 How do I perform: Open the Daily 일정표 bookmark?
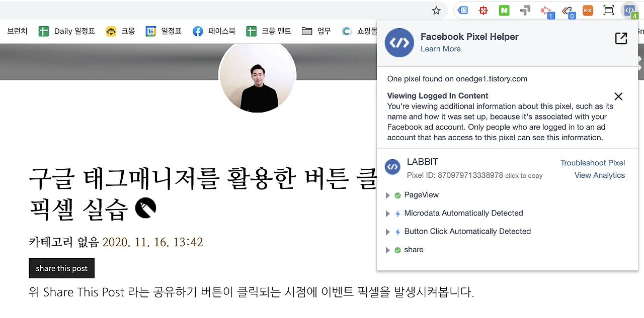tap(67, 31)
